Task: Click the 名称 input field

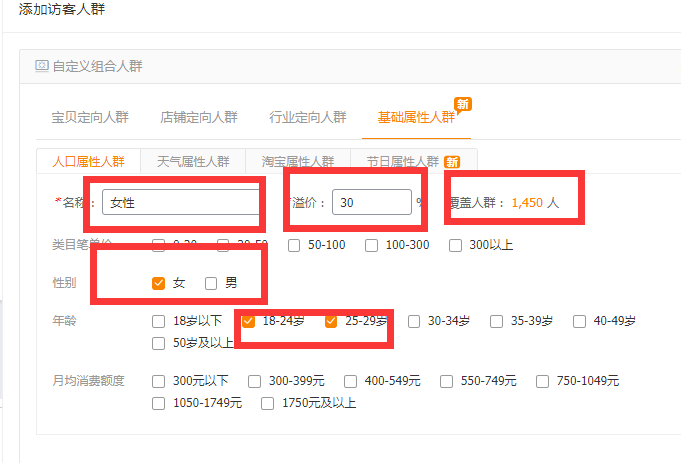Action: tap(180, 203)
